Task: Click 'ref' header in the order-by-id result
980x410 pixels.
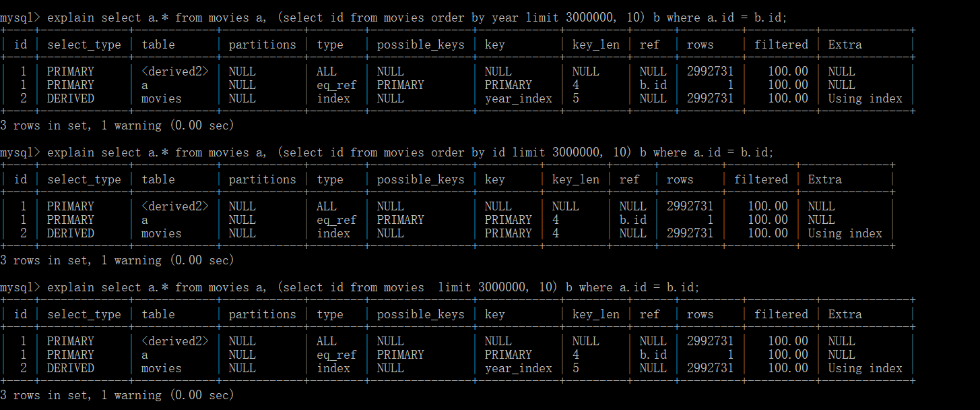Action: coord(630,179)
